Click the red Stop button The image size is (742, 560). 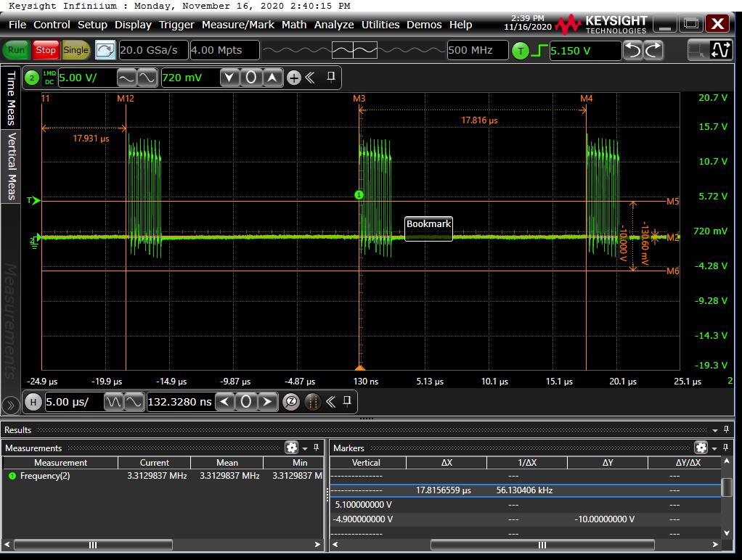click(x=46, y=50)
